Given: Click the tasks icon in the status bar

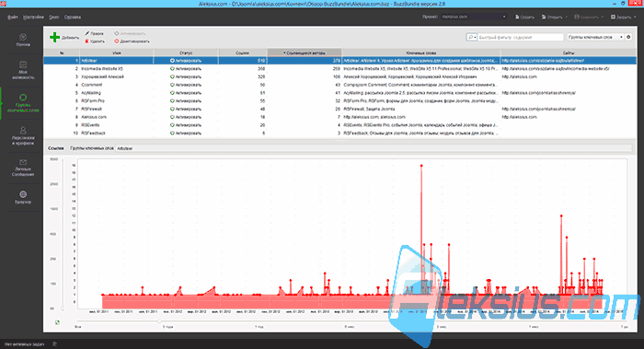Looking at the screenshot, I should (x=55, y=343).
